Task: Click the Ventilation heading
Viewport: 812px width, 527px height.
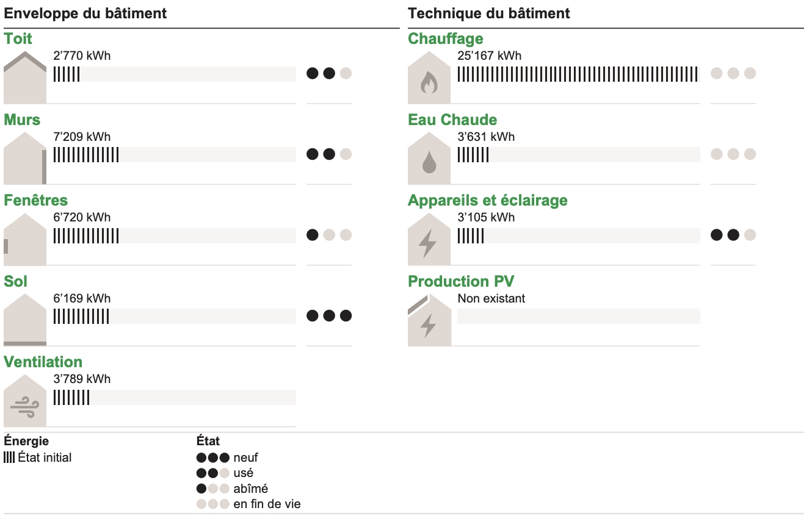Action: pyautogui.click(x=43, y=362)
